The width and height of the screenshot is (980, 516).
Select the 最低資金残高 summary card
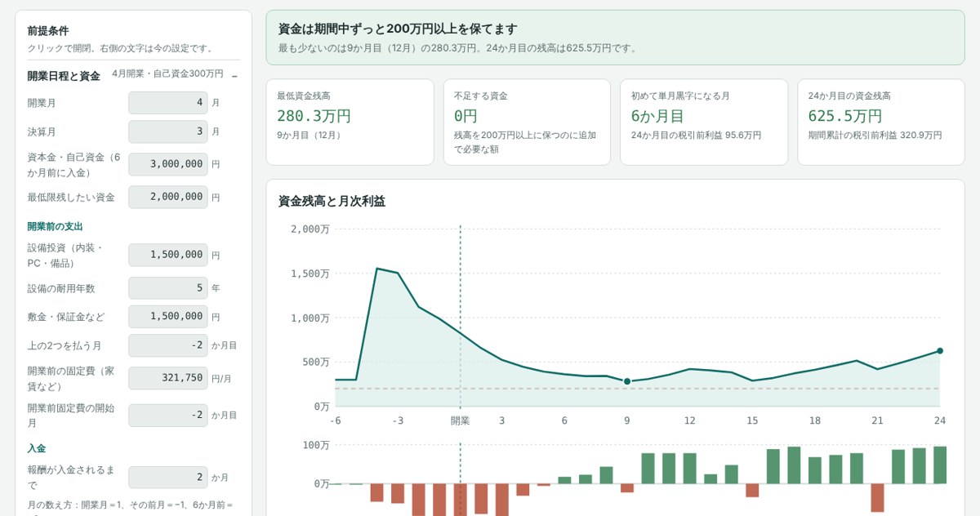tap(350, 122)
